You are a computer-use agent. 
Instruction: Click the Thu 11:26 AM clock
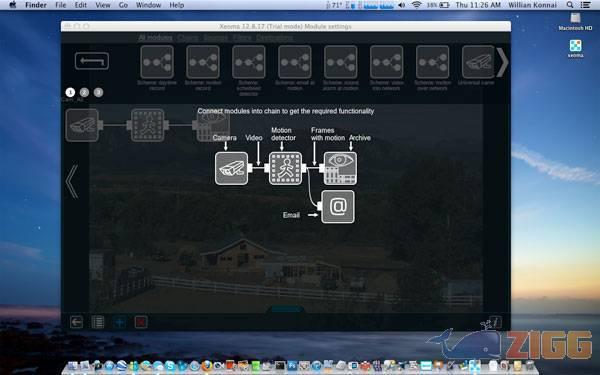click(478, 5)
